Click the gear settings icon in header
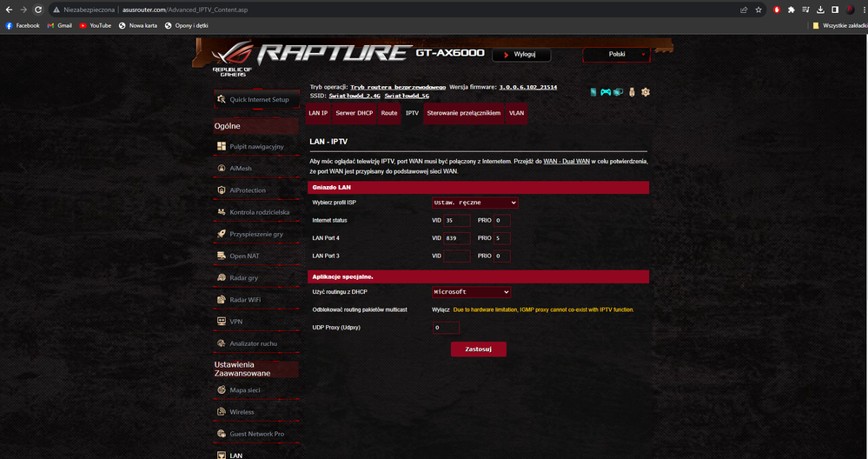The height and width of the screenshot is (459, 868). (646, 92)
